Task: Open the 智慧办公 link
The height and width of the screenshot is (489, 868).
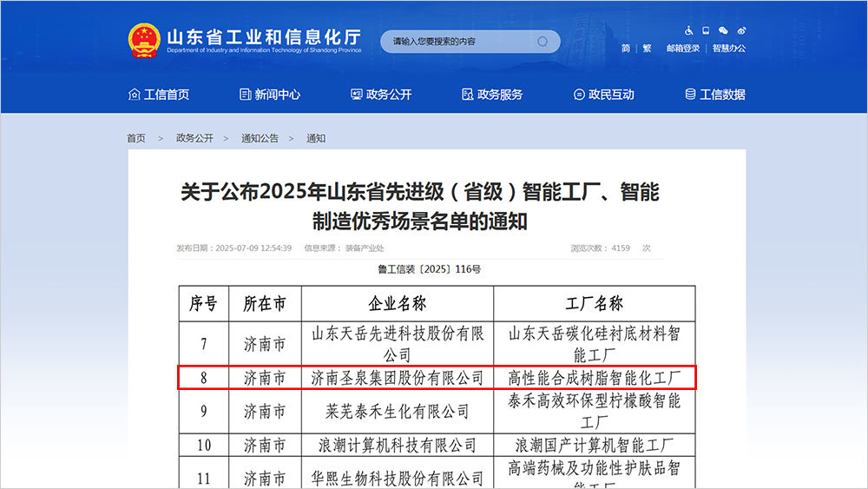Action: (728, 49)
